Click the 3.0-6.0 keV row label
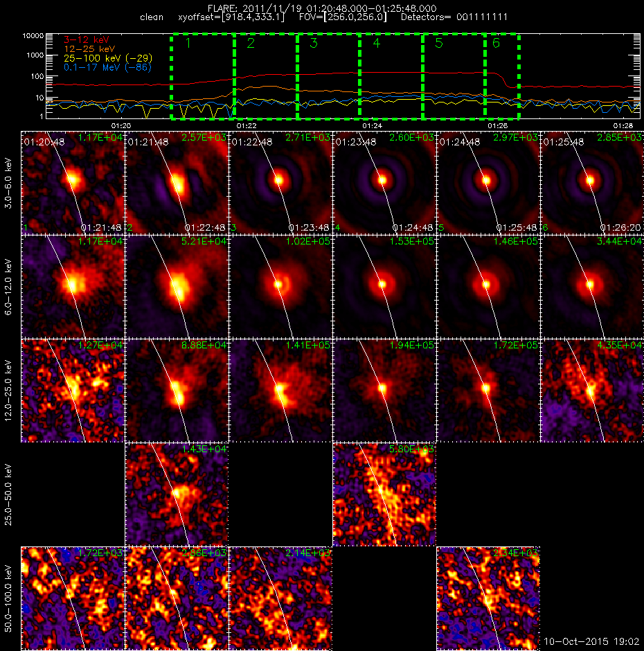Screen dimensions: 644x651 [x=8, y=183]
